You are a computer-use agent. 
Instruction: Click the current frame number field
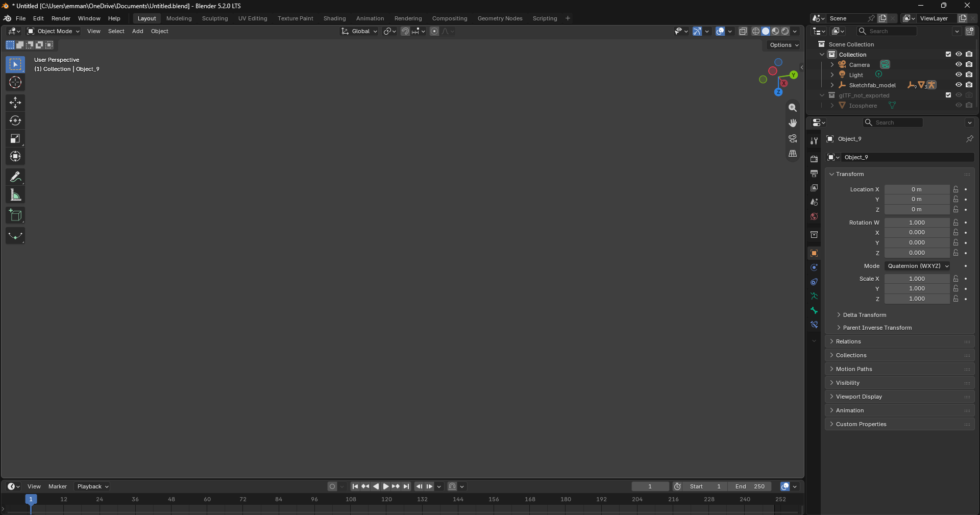650,486
